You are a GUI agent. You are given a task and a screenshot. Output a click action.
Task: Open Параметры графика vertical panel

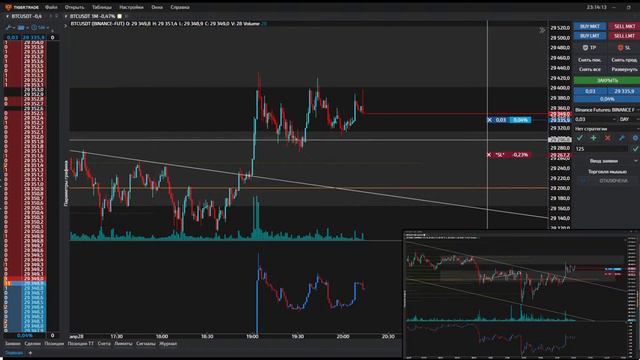coord(66,183)
